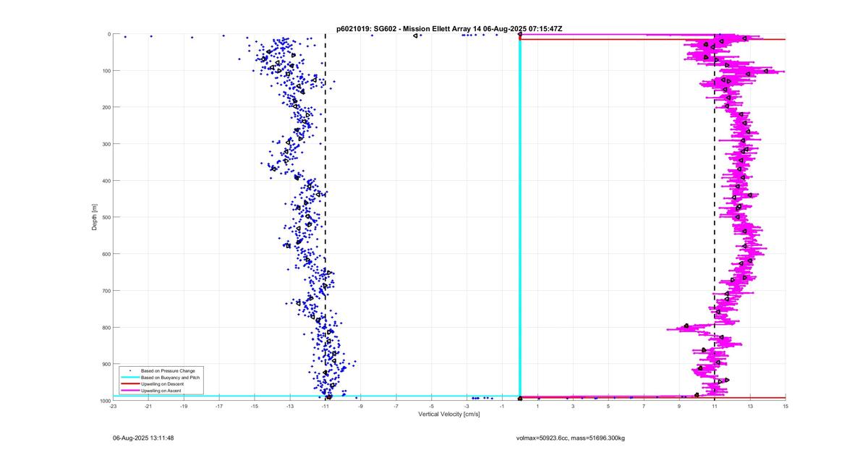The height and width of the screenshot is (450, 868).
Task: Click the x-axis tick label '15'
Action: (x=786, y=406)
